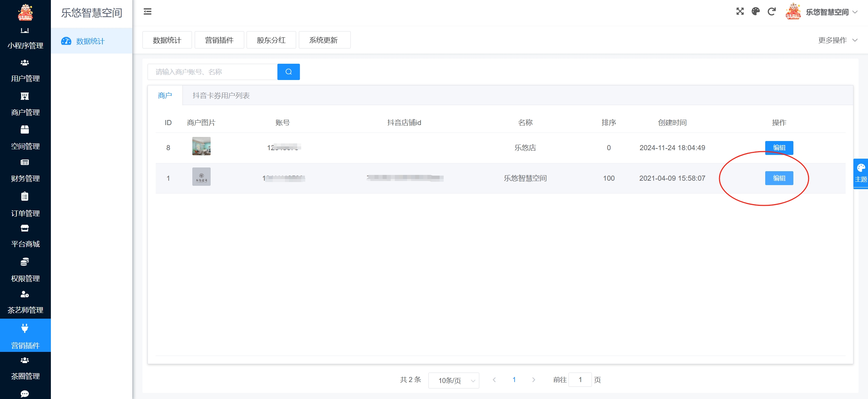The width and height of the screenshot is (868, 399).
Task: Open the 权限管理 section
Action: [x=25, y=270]
